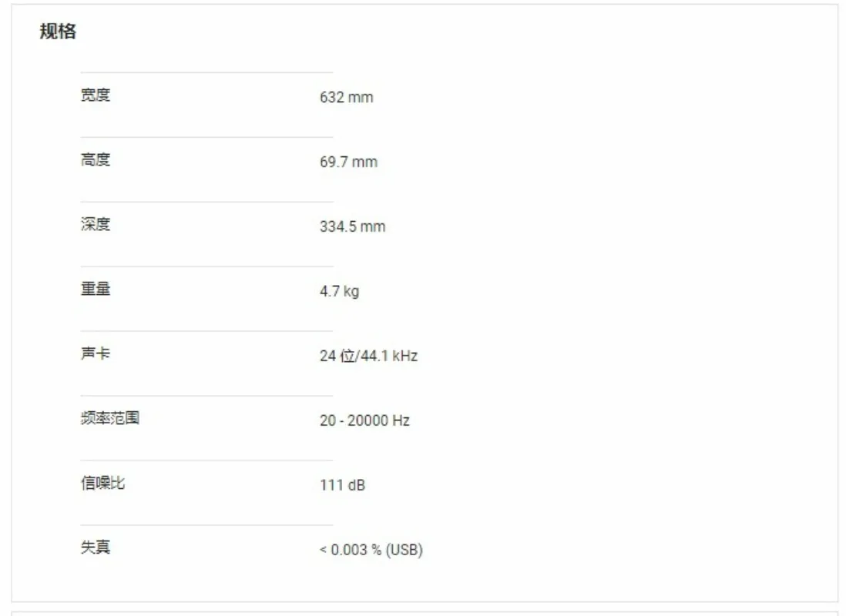The width and height of the screenshot is (846, 616).
Task: Click the 334.5 mm depth value
Action: pyautogui.click(x=352, y=226)
